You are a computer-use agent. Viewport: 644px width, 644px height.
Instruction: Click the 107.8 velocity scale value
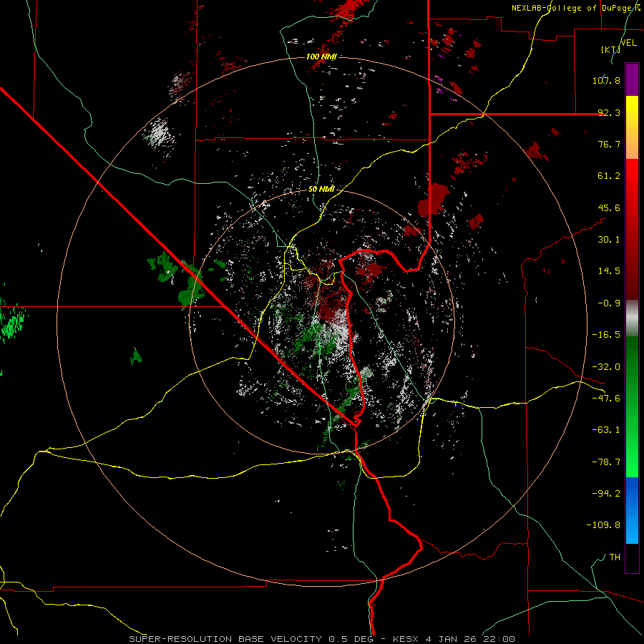click(x=606, y=80)
